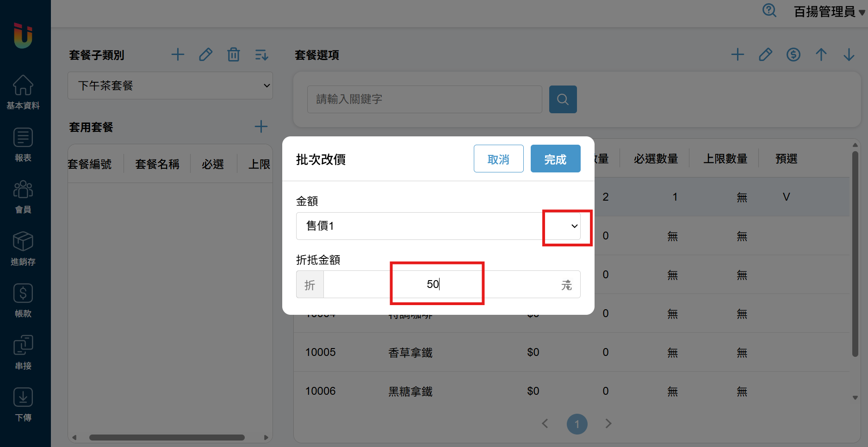
Task: Expand the 下午茶套餐 category dropdown
Action: tap(170, 86)
